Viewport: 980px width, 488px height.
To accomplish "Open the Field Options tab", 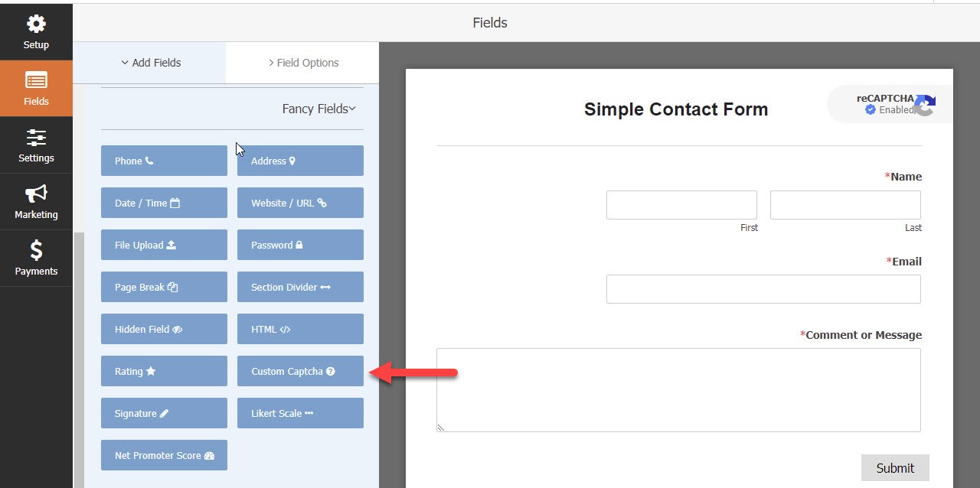I will 303,63.
